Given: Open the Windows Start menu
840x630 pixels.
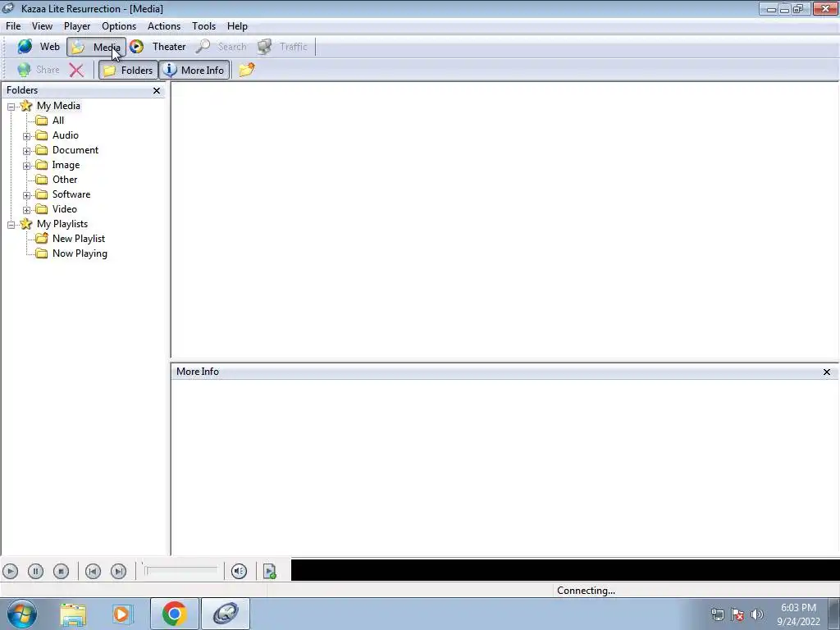Looking at the screenshot, I should pos(22,614).
